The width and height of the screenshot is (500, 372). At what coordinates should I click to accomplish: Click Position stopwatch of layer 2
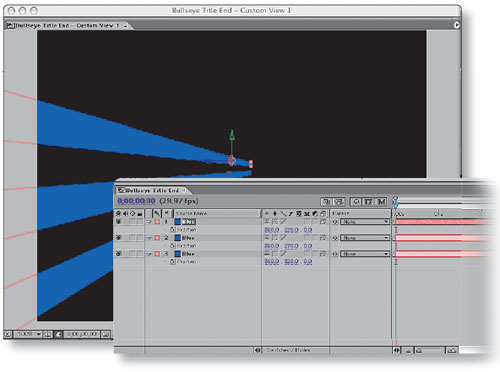click(173, 246)
